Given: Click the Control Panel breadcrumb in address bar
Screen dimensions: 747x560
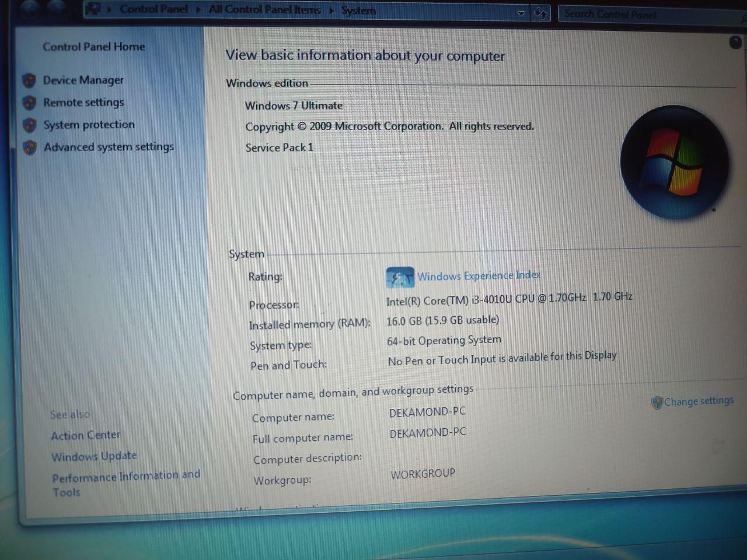Looking at the screenshot, I should click(153, 9).
